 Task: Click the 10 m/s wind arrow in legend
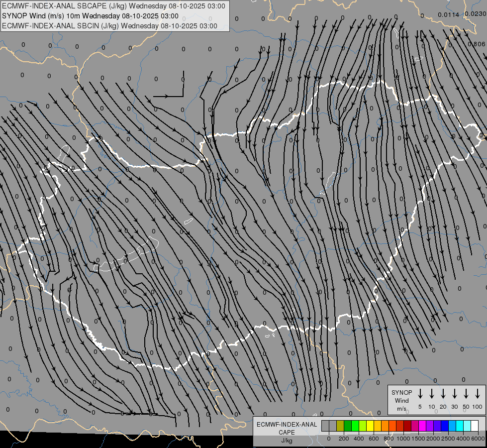[x=431, y=394]
